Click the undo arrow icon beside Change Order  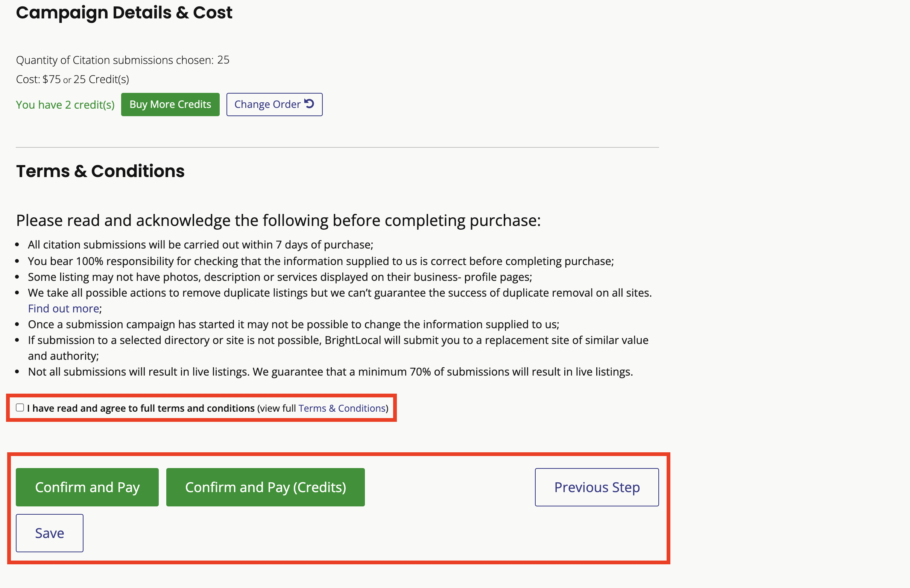[309, 103]
